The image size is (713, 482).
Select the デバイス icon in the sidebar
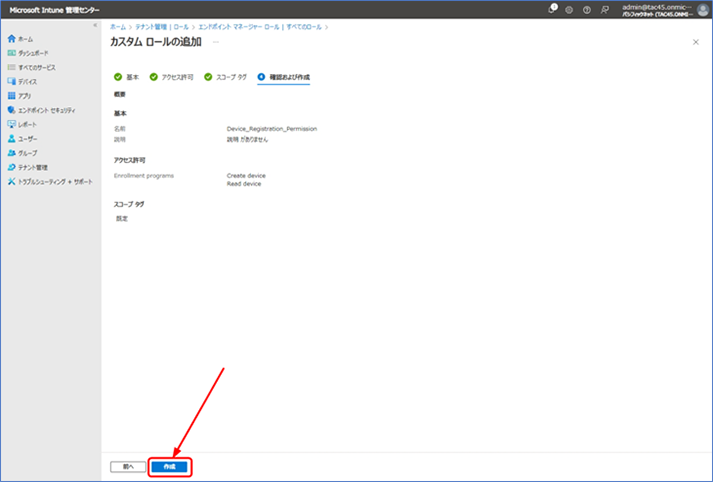pos(12,81)
